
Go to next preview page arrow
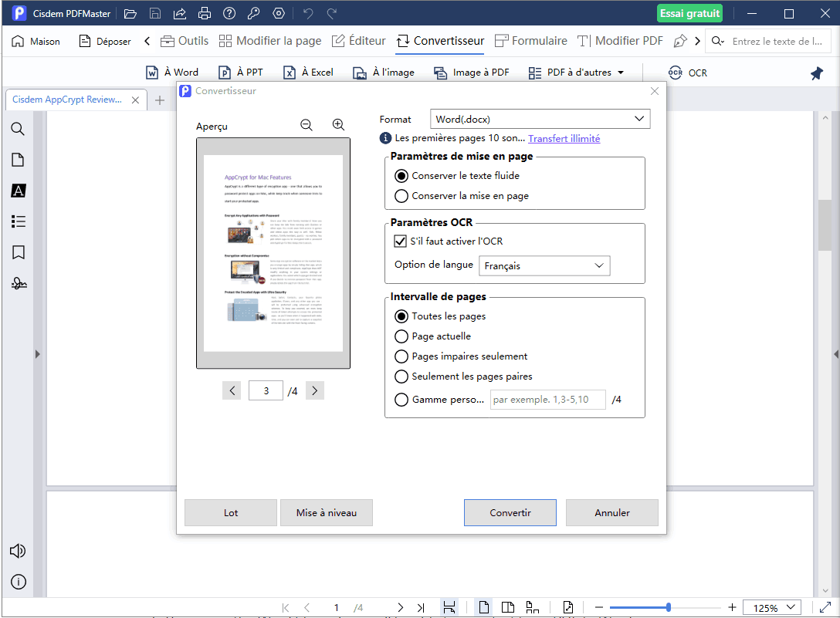tap(315, 391)
